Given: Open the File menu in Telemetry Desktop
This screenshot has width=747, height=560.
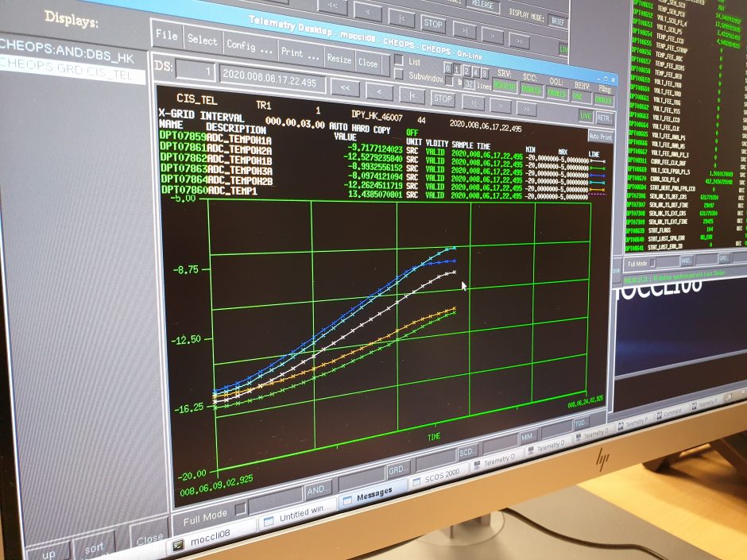Looking at the screenshot, I should coord(167,37).
